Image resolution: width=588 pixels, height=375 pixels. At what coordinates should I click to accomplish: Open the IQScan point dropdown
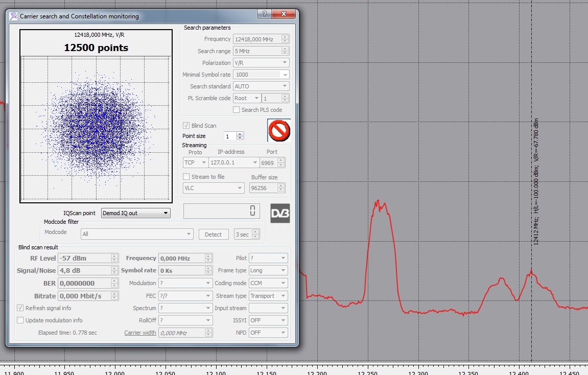tap(136, 213)
